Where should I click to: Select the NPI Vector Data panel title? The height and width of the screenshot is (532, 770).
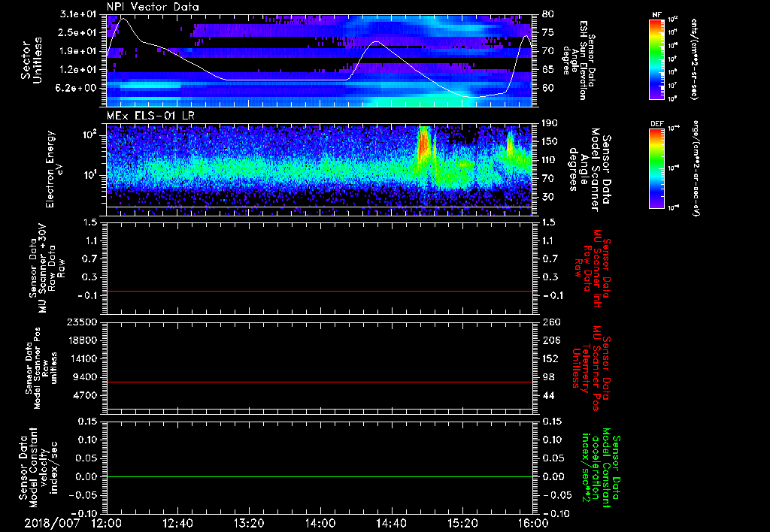(153, 7)
